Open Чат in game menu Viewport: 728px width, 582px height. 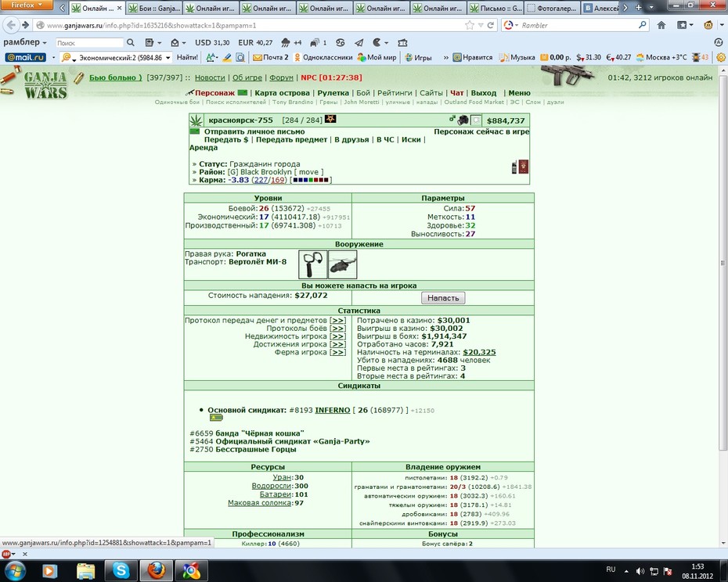pyautogui.click(x=457, y=93)
